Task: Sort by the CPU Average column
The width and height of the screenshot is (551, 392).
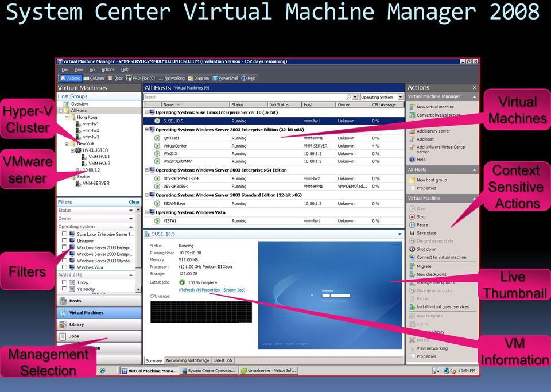Action: [x=387, y=104]
